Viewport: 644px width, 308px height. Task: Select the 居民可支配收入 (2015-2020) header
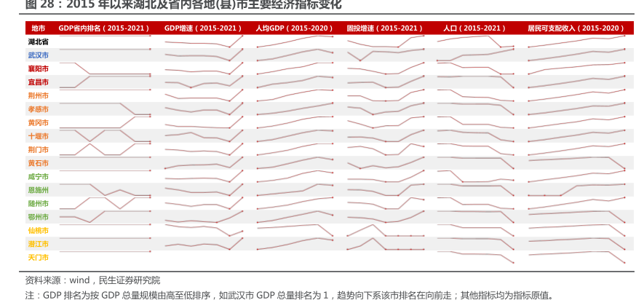[x=576, y=28]
